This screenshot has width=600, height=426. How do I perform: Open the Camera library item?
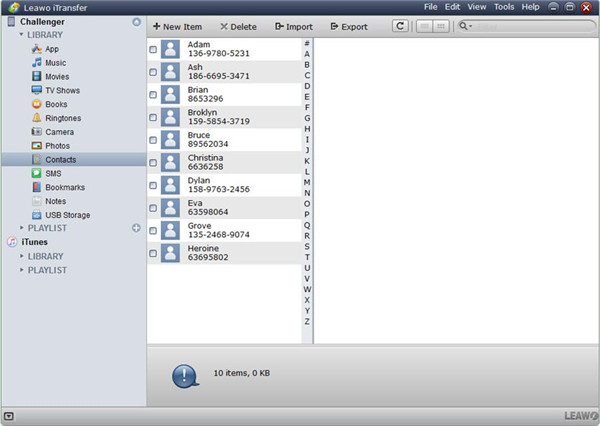[52, 132]
